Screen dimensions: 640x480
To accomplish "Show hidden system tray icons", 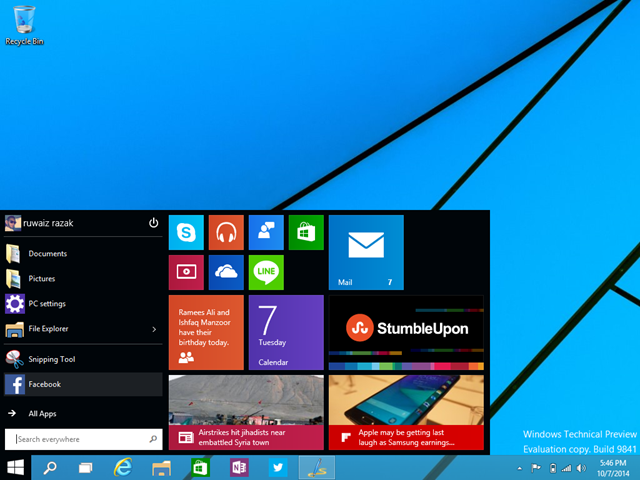I will click(520, 467).
